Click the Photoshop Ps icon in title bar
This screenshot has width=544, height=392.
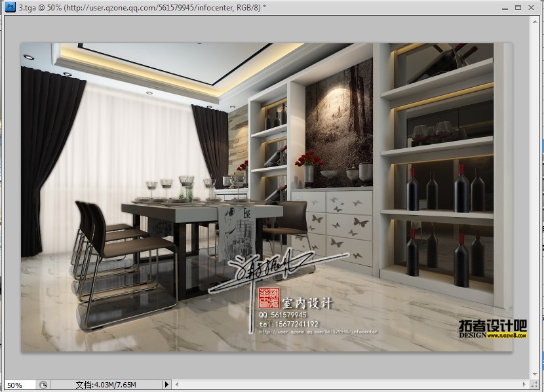pos(10,7)
